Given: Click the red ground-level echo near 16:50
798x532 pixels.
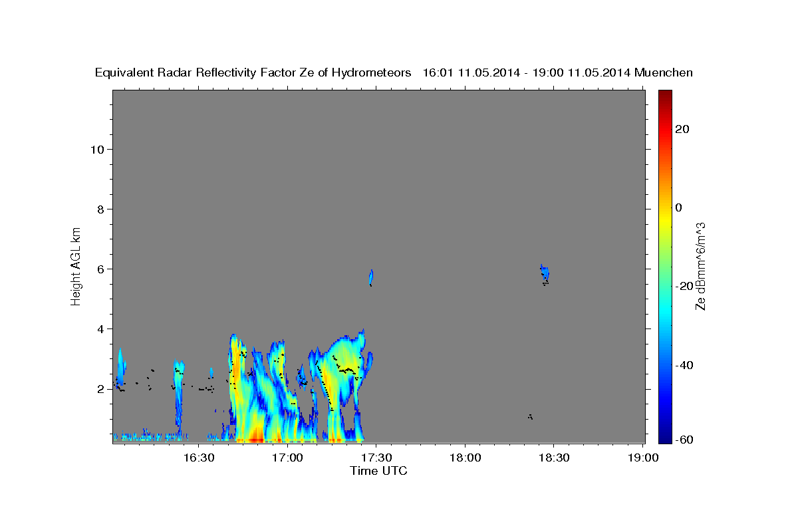Looking at the screenshot, I should [255, 440].
